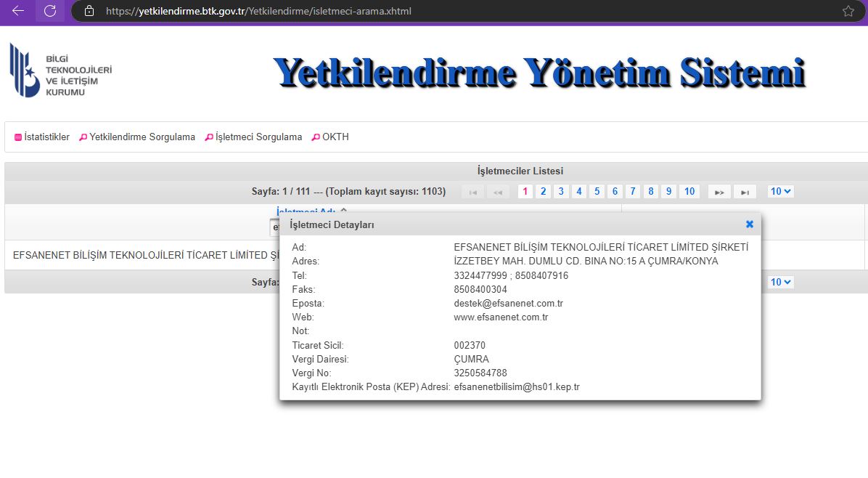Click the KEP address efsanenetbilisim@hs01.kep.tr
This screenshot has height=478, width=868.
(x=517, y=387)
